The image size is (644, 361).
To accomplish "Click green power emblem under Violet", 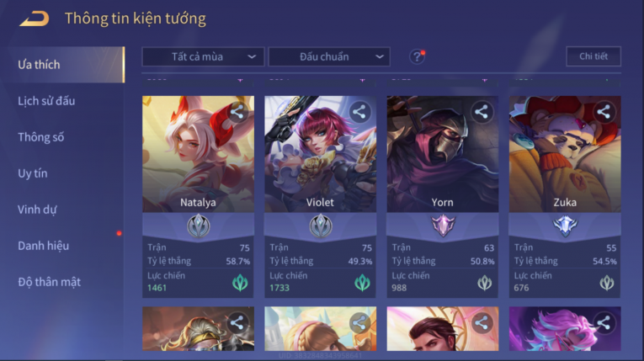I will [x=362, y=283].
